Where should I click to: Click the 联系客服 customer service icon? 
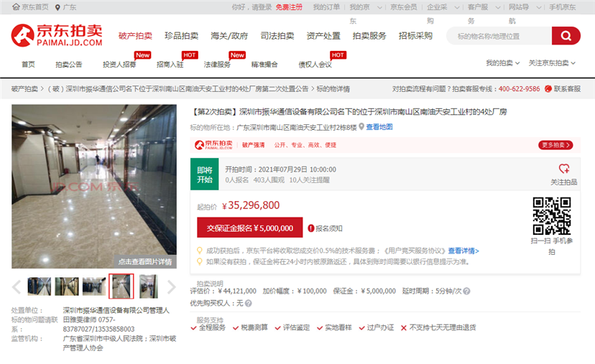548,89
